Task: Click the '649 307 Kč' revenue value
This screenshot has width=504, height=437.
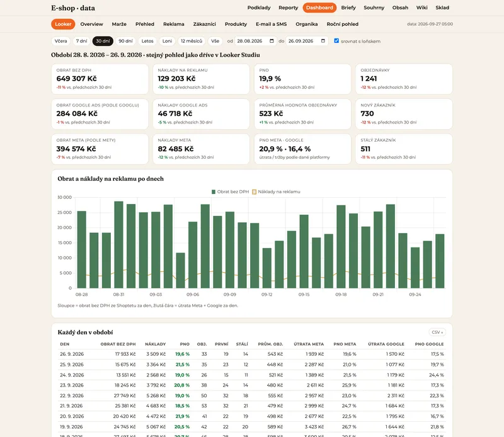Action: pos(76,79)
